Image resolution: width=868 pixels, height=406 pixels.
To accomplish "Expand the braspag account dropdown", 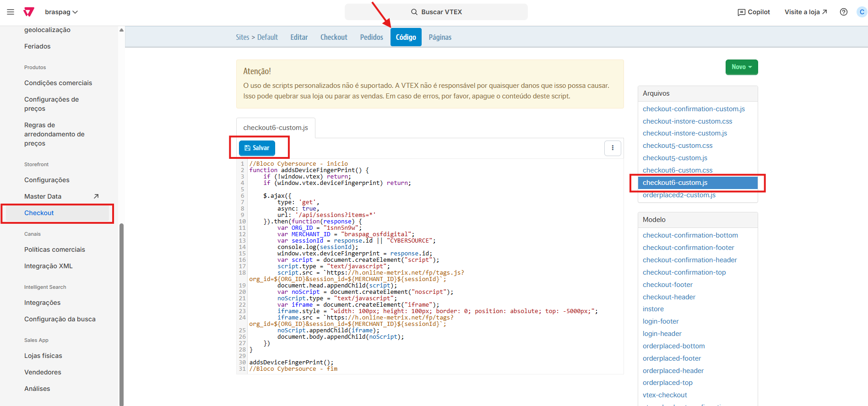I will (x=61, y=12).
